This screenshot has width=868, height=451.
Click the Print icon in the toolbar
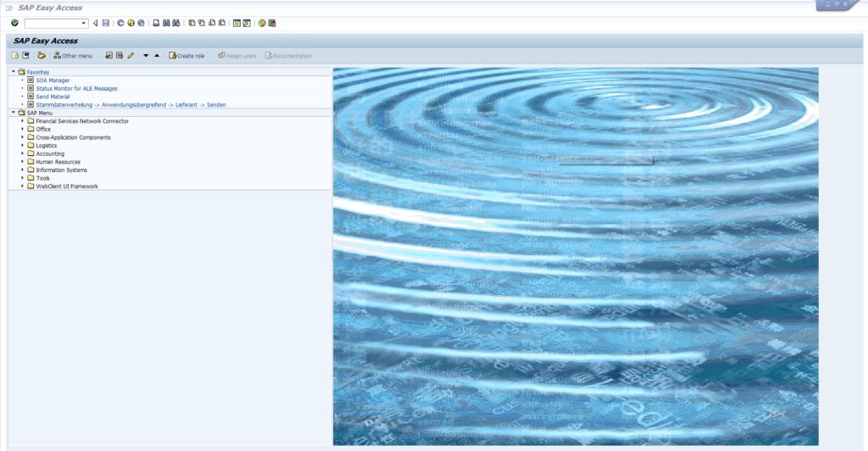[156, 23]
